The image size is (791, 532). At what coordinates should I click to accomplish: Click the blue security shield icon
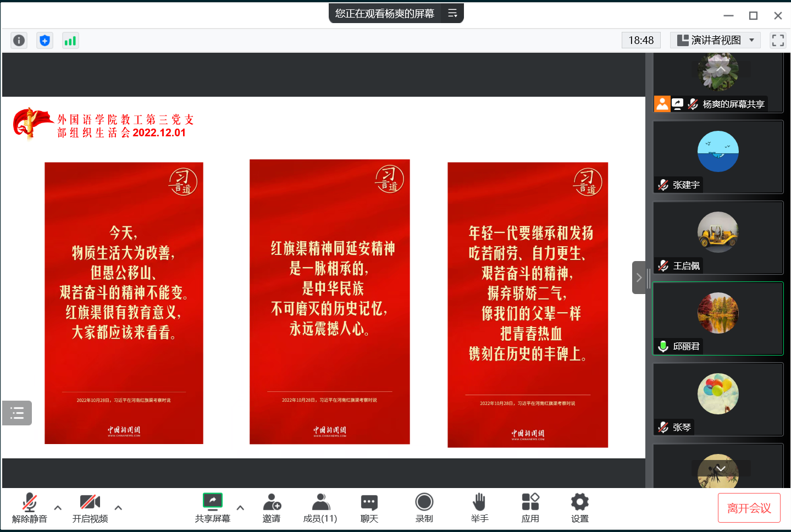[45, 41]
